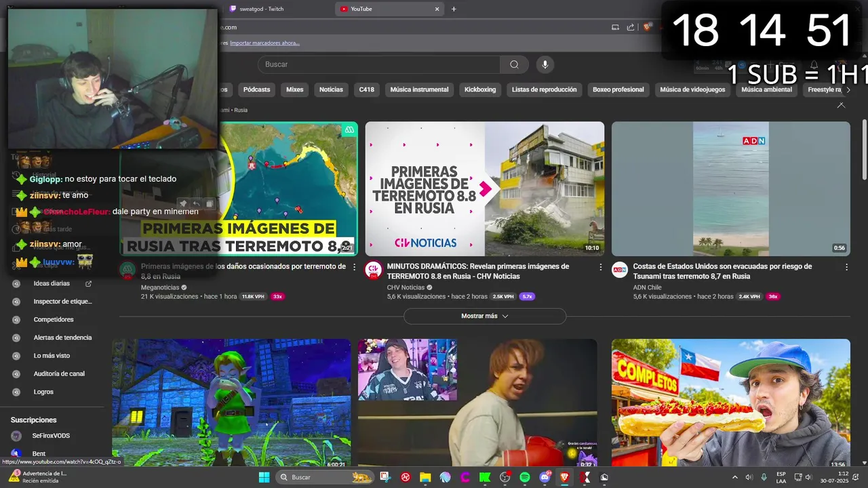Open the Windows Start menu
This screenshot has height=488, width=868.
(264, 477)
